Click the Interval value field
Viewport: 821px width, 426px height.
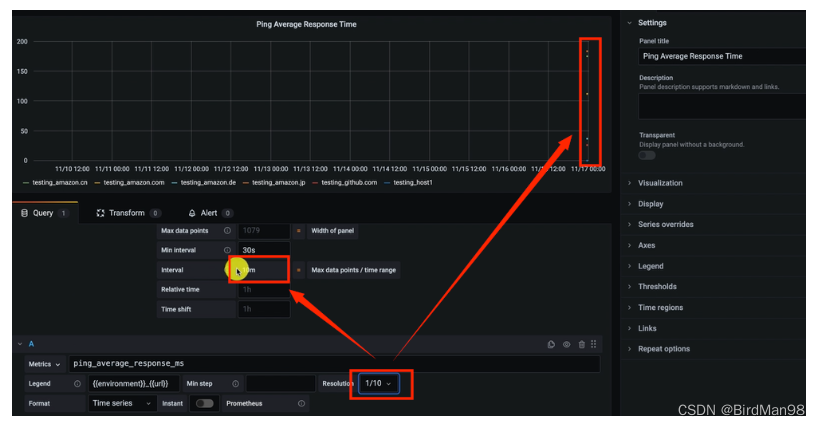click(x=264, y=270)
